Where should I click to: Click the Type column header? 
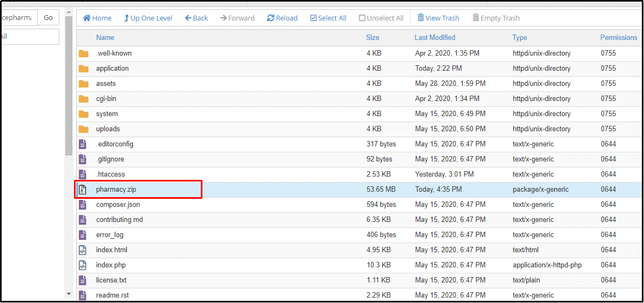click(520, 38)
